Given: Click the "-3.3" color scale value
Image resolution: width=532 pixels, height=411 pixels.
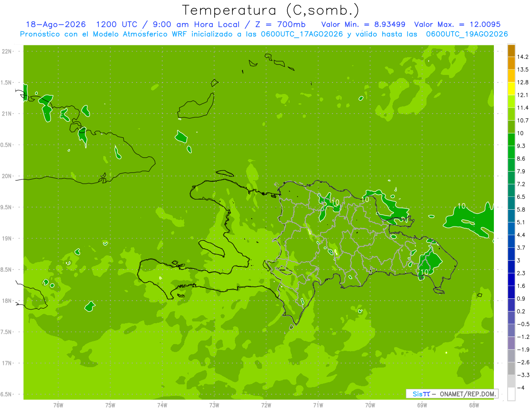Looking at the screenshot, I should click(523, 375).
